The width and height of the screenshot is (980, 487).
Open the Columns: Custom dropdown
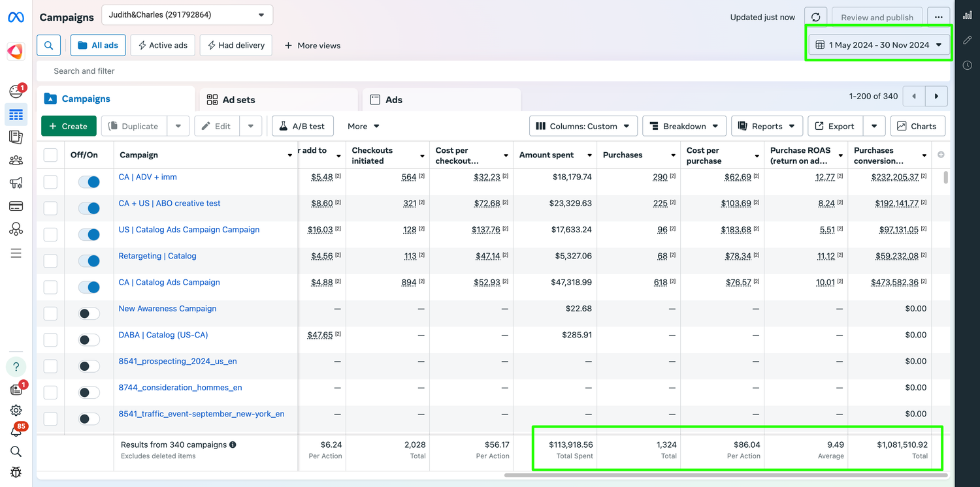(x=583, y=126)
